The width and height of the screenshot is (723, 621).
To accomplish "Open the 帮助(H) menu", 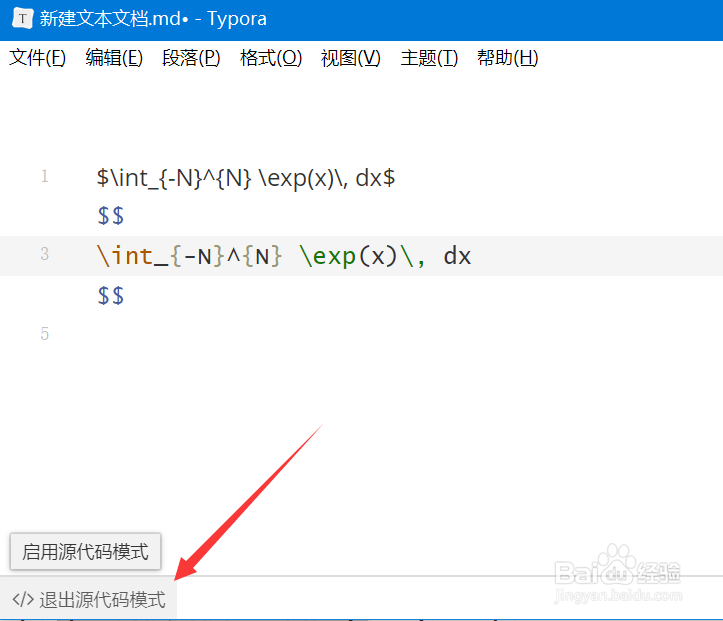I will [507, 58].
